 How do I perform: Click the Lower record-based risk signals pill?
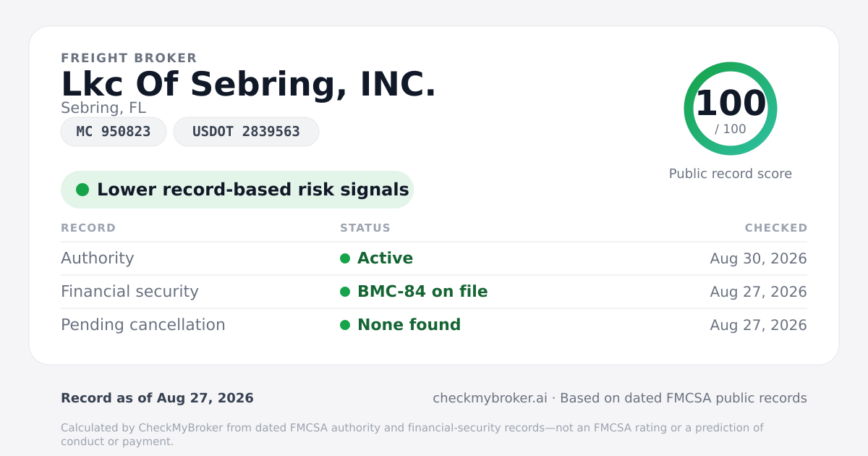[237, 190]
